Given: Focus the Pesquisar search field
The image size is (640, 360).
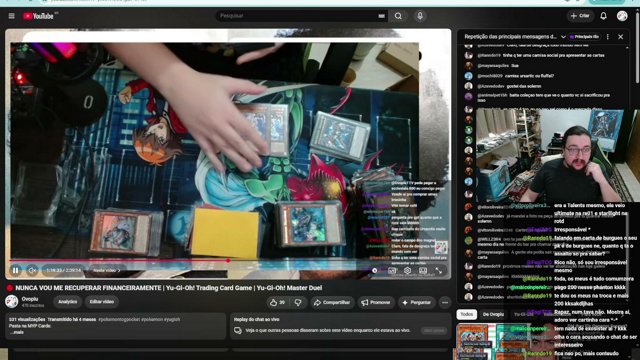Looking at the screenshot, I should (297, 16).
